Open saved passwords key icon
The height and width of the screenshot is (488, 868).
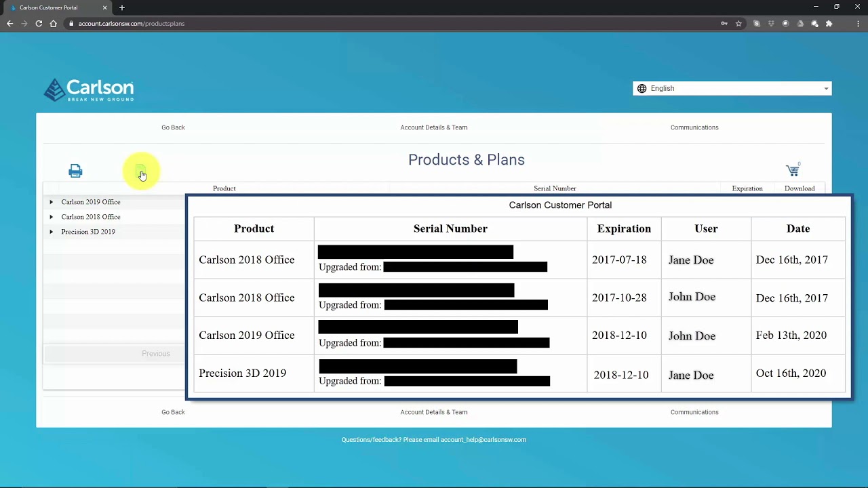(x=724, y=24)
